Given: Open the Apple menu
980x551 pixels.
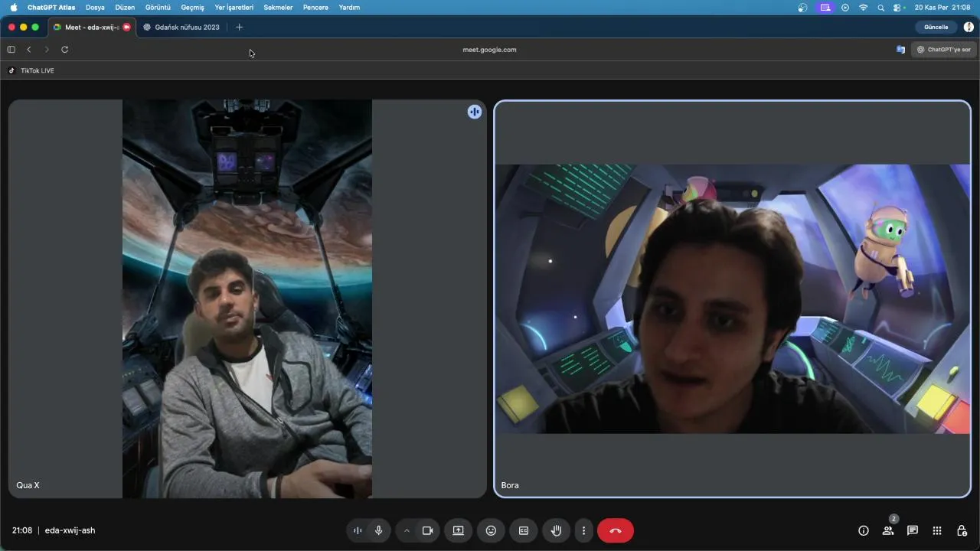Looking at the screenshot, I should click(13, 8).
